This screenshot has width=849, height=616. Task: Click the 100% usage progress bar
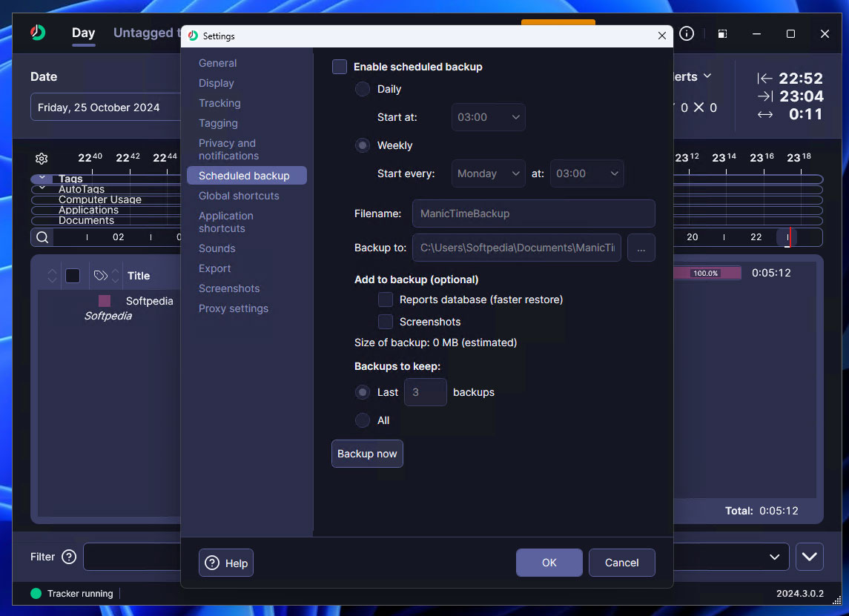707,273
